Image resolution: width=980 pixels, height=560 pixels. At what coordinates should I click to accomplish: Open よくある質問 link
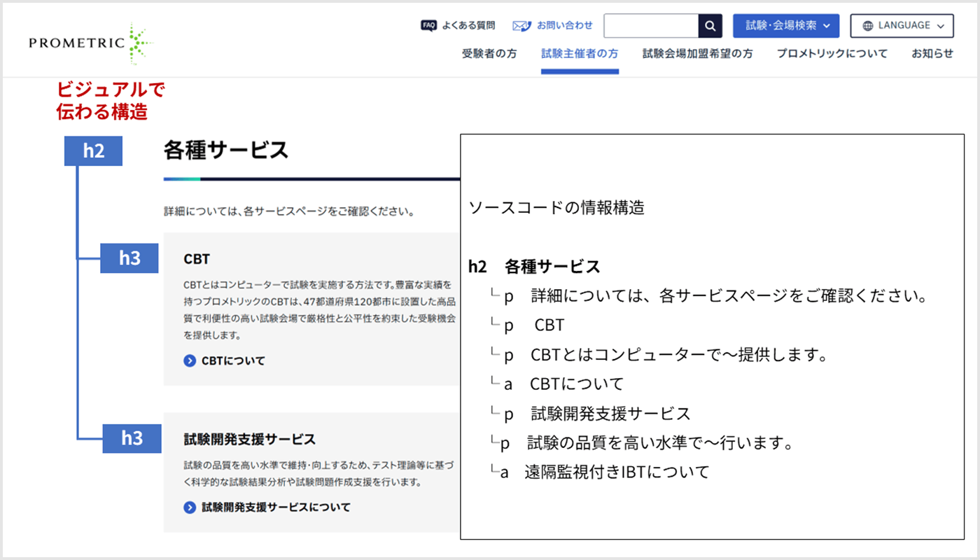(468, 25)
